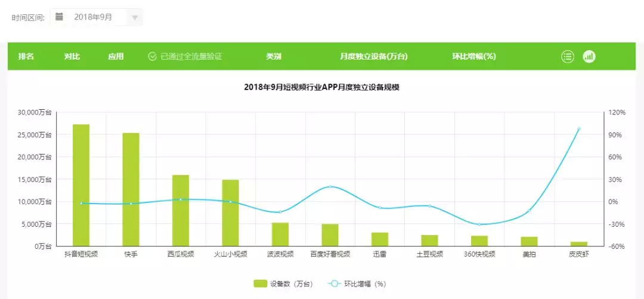This screenshot has width=644, height=299.
Task: Click 波波视频 growth line data point
Action: (280, 212)
